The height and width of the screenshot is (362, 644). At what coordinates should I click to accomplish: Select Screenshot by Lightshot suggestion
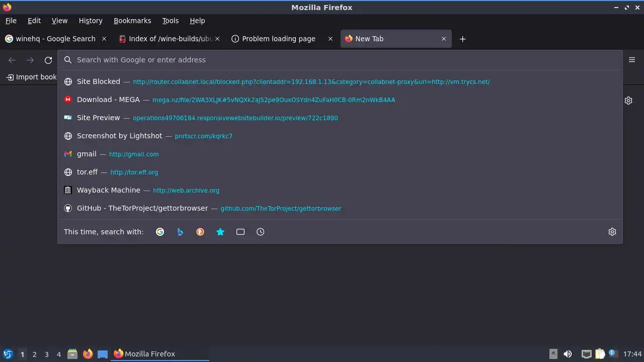[x=340, y=136]
